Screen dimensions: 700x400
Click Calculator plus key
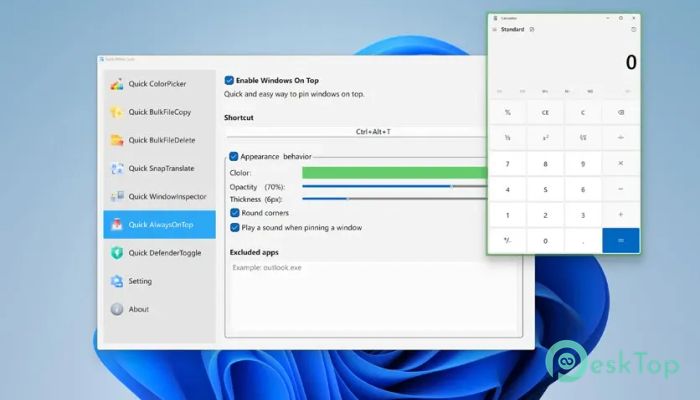tap(621, 215)
